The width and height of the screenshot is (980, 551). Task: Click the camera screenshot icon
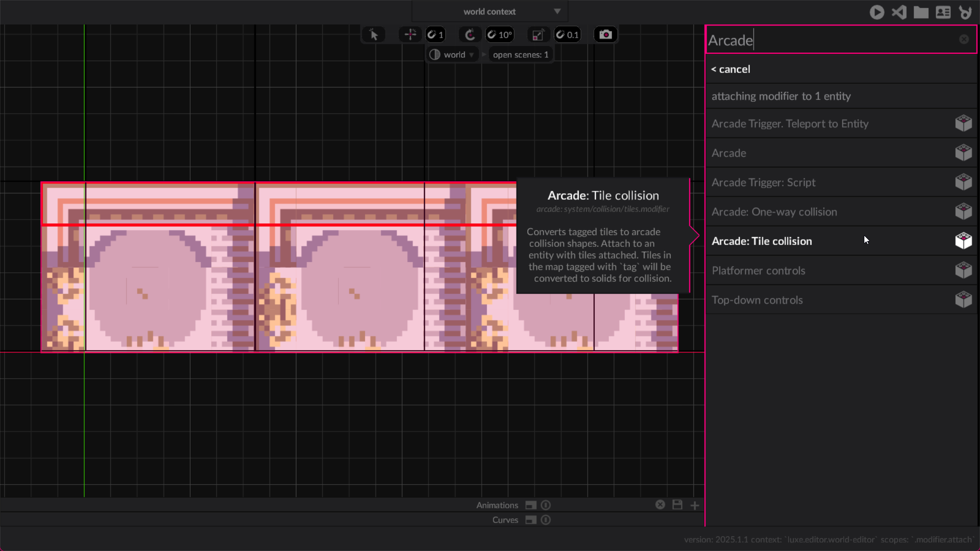605,35
